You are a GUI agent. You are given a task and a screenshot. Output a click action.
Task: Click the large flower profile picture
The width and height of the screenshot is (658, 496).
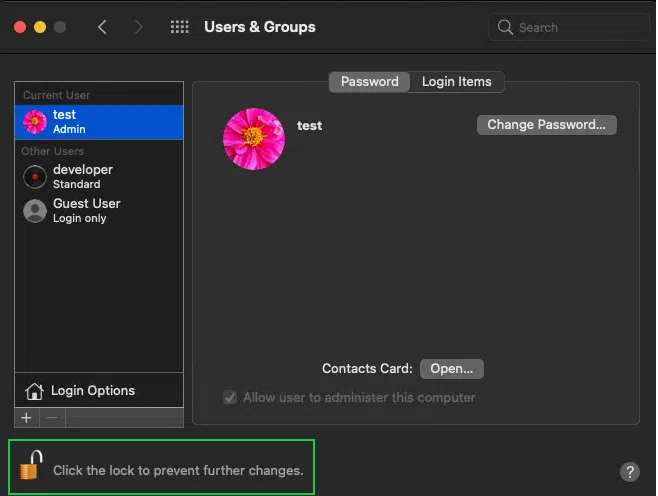pos(254,139)
